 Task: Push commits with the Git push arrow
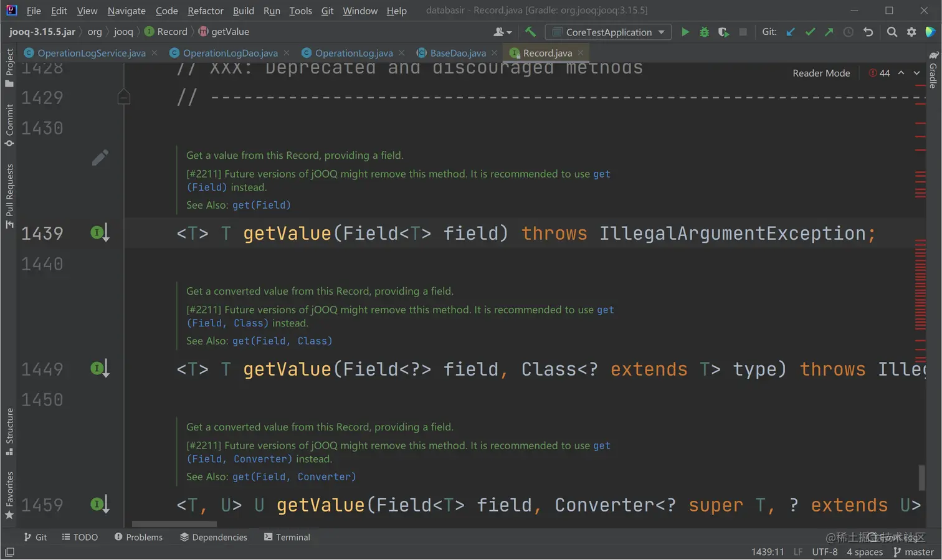[x=829, y=32]
